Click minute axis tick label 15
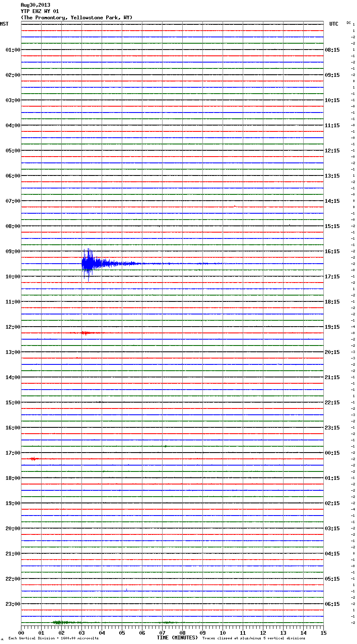Image resolution: width=357 pixels, height=644 pixels. (323, 633)
